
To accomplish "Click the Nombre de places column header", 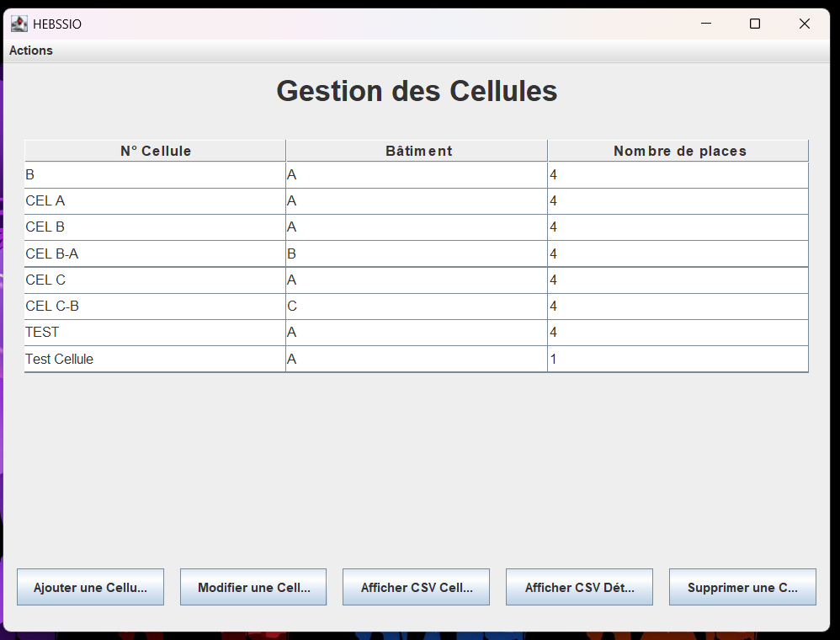I will point(678,152).
